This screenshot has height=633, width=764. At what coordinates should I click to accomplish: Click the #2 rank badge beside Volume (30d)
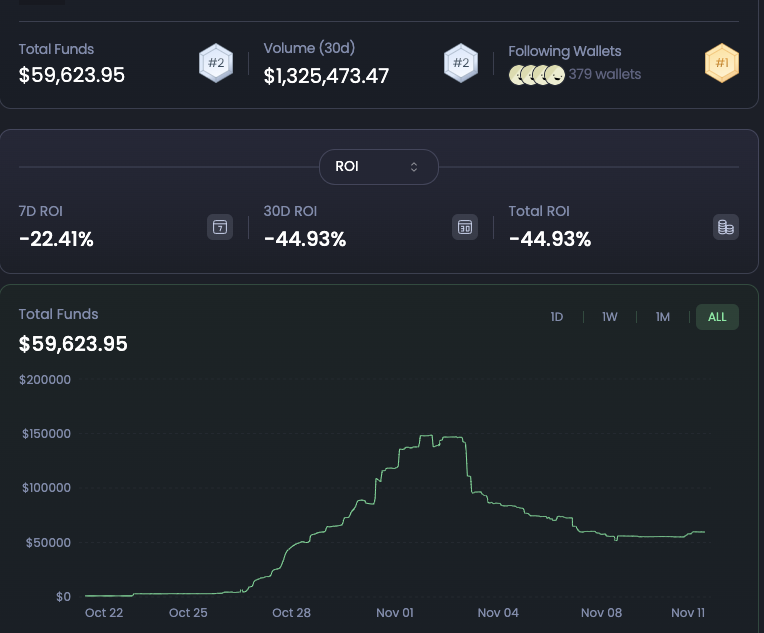459,63
